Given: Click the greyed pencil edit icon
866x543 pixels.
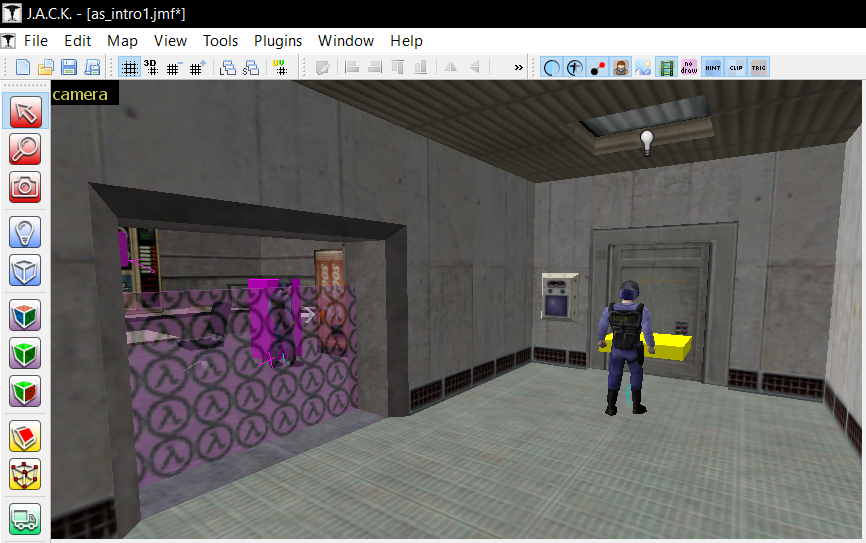Looking at the screenshot, I should tap(323, 68).
